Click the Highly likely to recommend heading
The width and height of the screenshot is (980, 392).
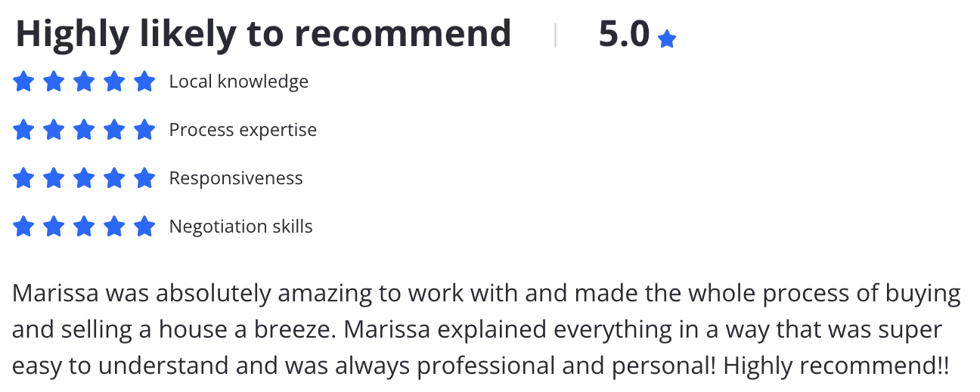coord(263,34)
